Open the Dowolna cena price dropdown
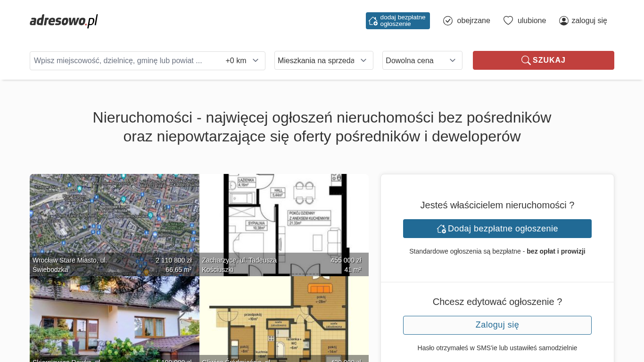Screen dimensions: 644x362 tap(422, 60)
